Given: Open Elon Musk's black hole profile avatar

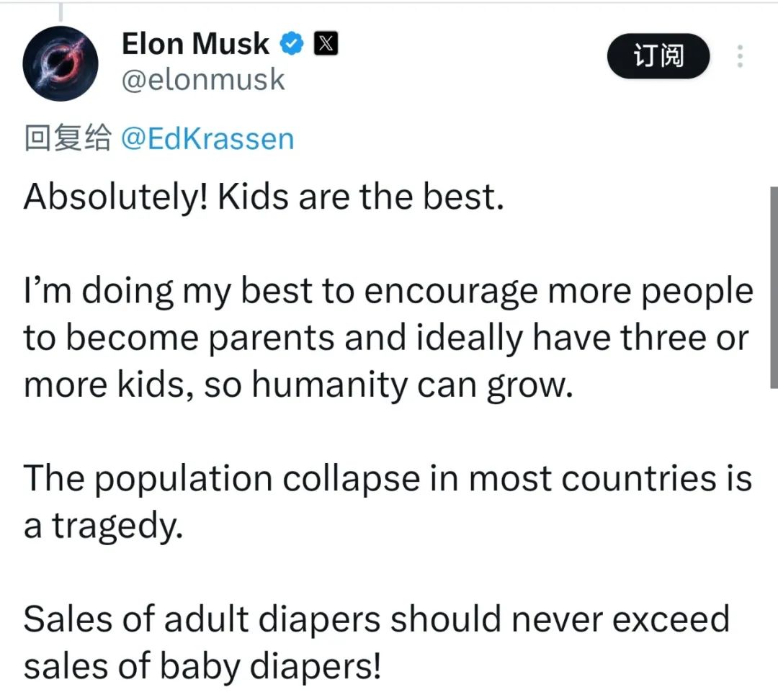Looking at the screenshot, I should tap(61, 63).
